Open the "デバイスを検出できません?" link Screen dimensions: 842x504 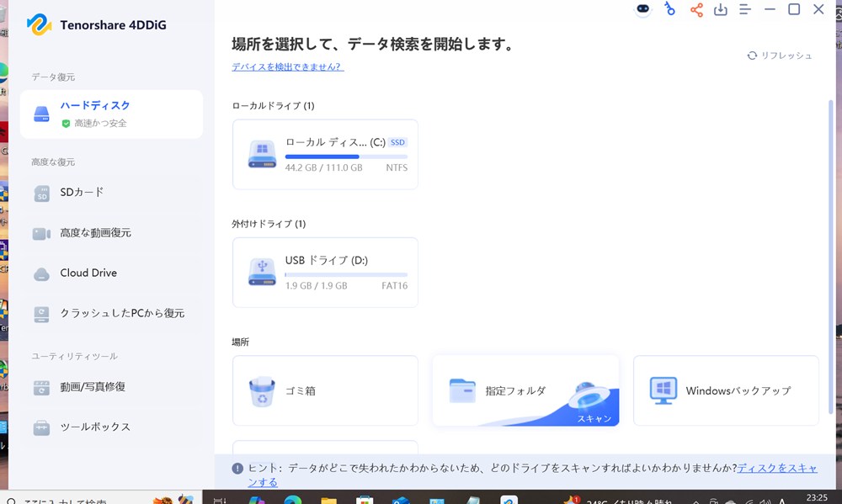288,67
